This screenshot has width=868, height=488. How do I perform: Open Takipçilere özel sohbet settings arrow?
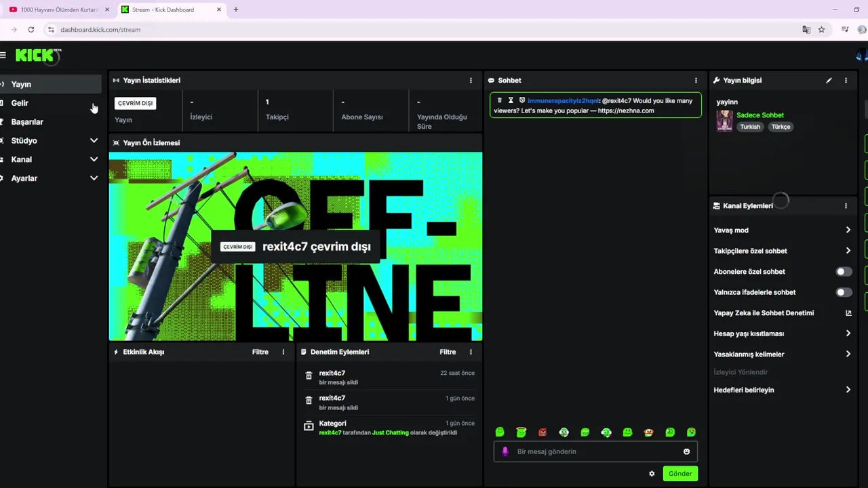[848, 251]
